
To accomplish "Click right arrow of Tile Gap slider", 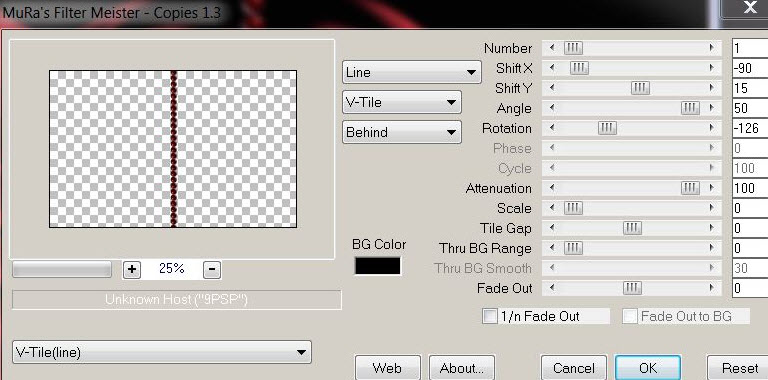I will [711, 228].
